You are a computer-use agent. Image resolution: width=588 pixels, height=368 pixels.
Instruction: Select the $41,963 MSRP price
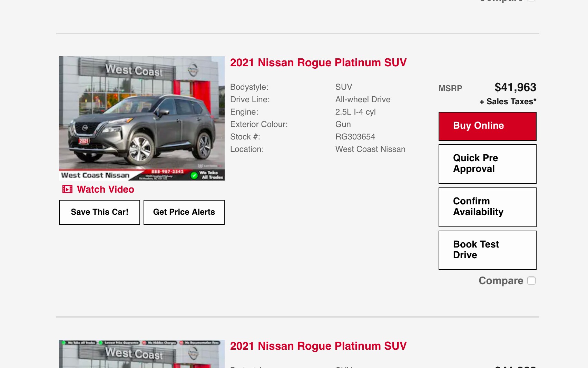[515, 87]
